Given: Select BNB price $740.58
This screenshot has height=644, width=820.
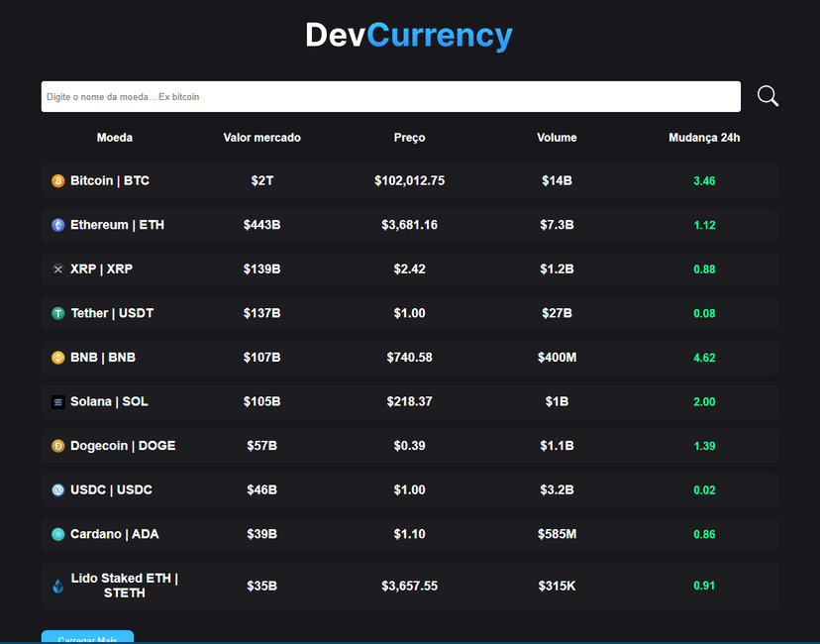Looking at the screenshot, I should pos(409,358).
